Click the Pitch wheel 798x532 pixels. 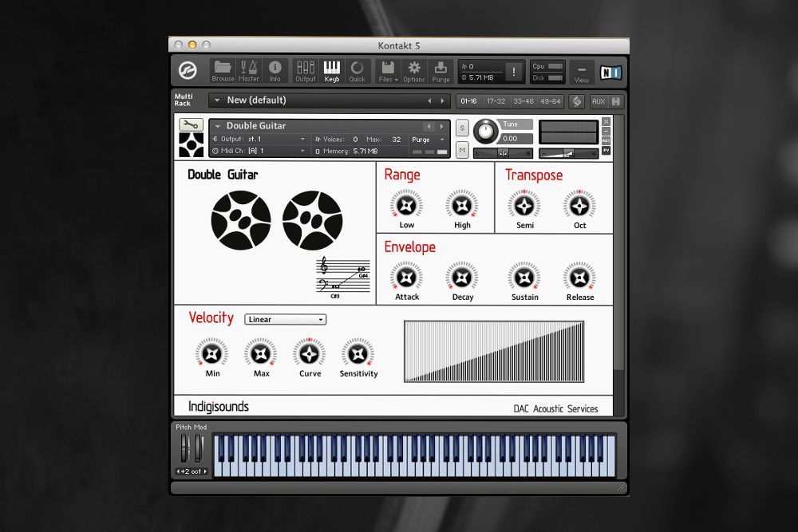184,448
